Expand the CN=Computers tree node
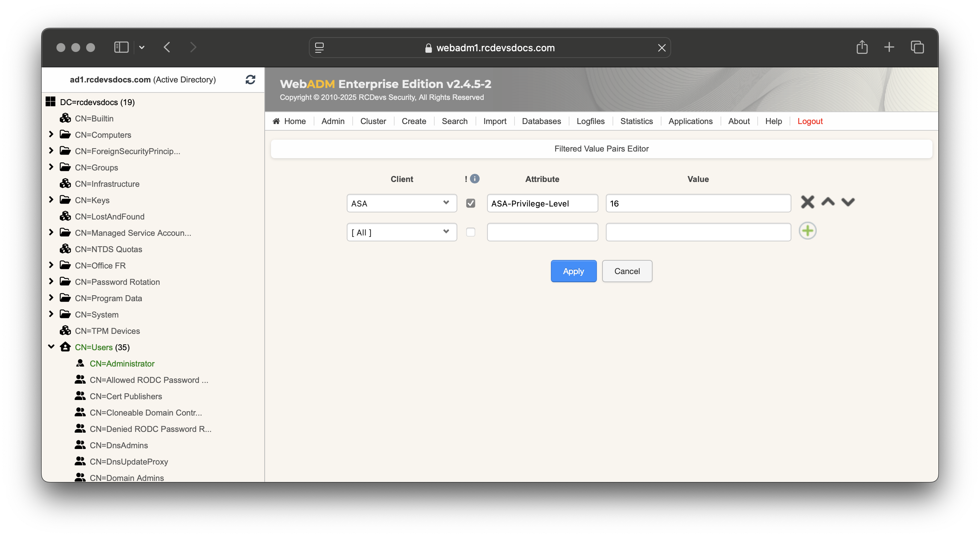 pyautogui.click(x=51, y=134)
